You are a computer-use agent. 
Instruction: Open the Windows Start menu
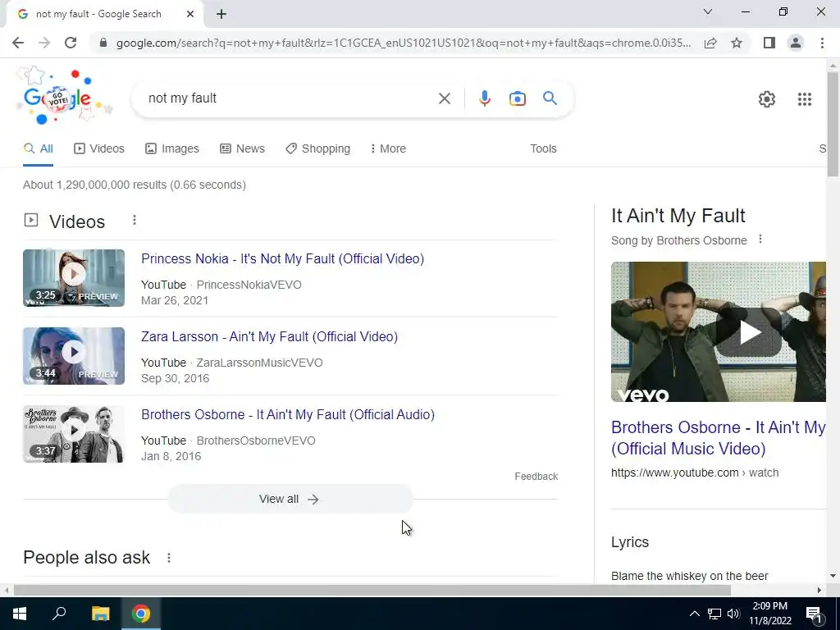[20, 614]
